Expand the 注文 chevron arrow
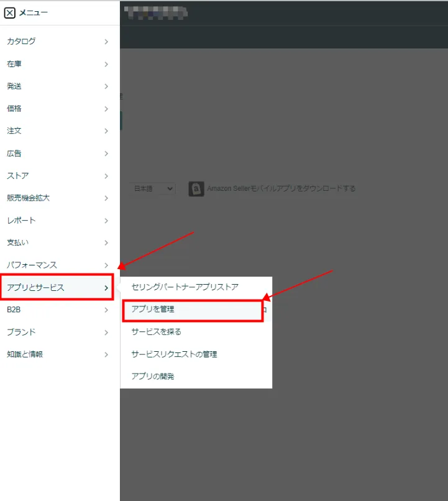This screenshot has height=501, width=448. pyautogui.click(x=106, y=131)
